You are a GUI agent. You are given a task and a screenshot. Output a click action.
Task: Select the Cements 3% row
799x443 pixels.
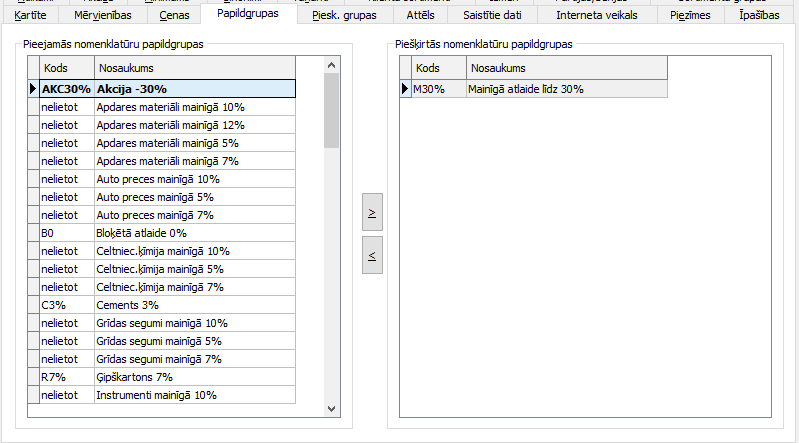pos(195,305)
